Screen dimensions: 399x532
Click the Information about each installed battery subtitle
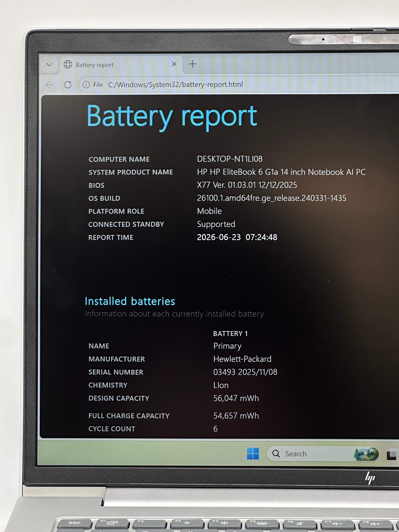click(174, 314)
